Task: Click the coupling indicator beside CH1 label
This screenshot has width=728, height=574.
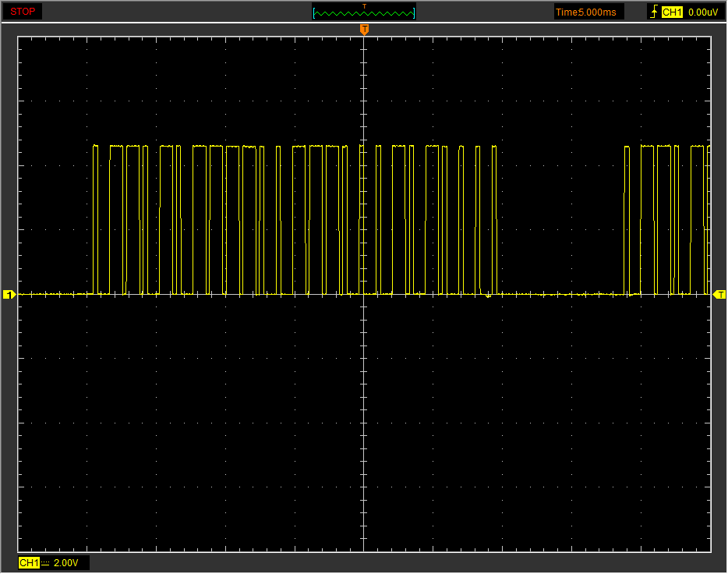Action: click(44, 562)
